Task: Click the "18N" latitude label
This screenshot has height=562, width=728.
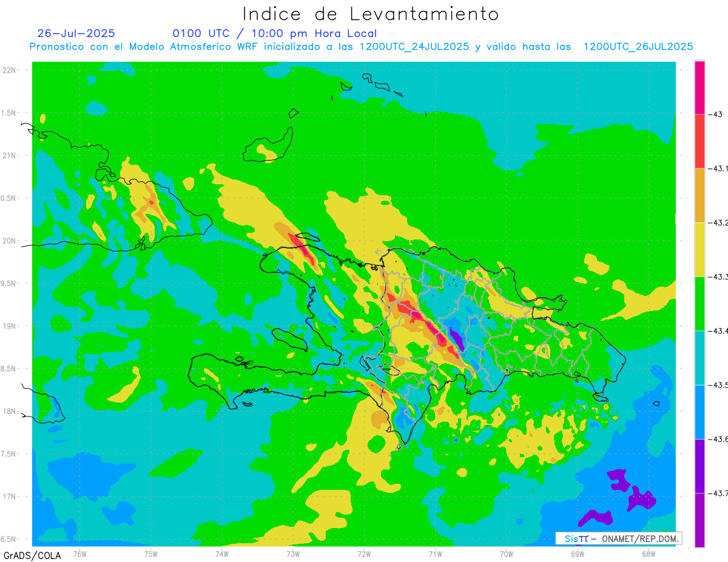Action: [10, 411]
